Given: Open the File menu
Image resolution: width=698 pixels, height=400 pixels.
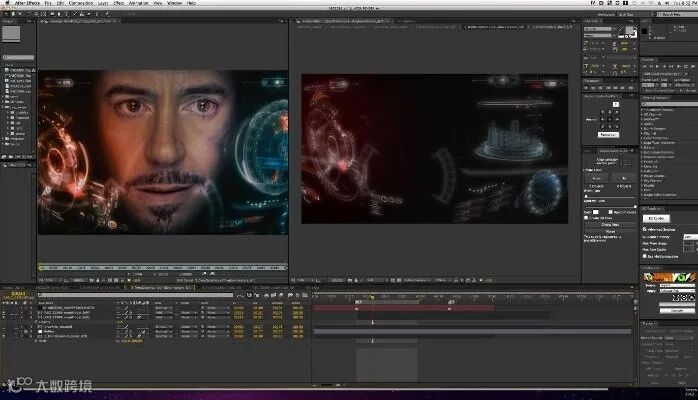Looking at the screenshot, I should (x=48, y=3).
